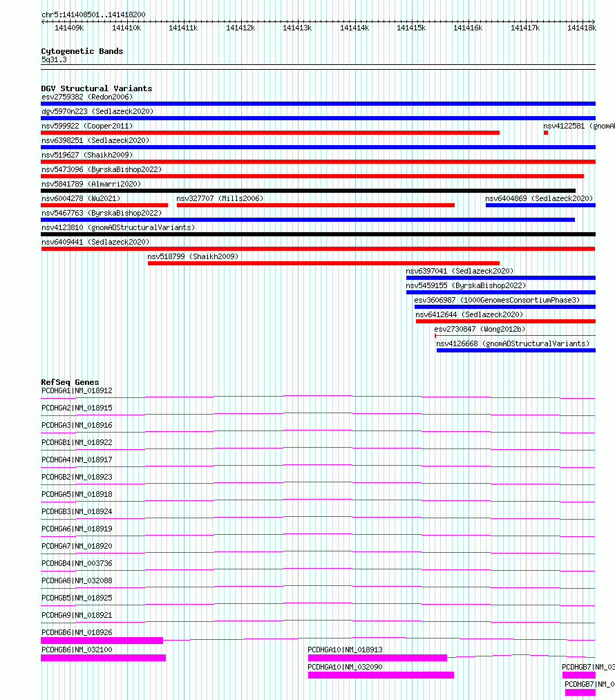Click gene label PCDHGA10|NM_032090
This screenshot has width=615, height=700.
345,667
